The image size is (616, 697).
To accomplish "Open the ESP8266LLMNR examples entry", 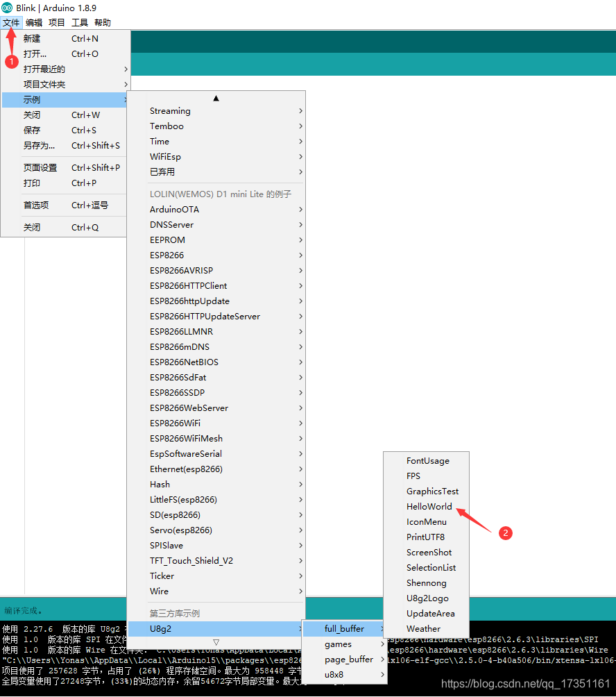I will click(216, 332).
